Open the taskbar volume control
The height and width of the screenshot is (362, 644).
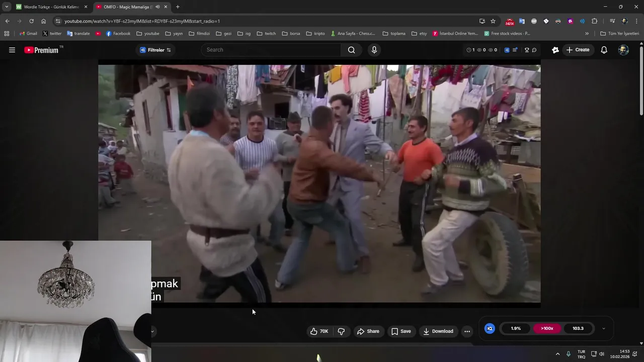tap(602, 354)
